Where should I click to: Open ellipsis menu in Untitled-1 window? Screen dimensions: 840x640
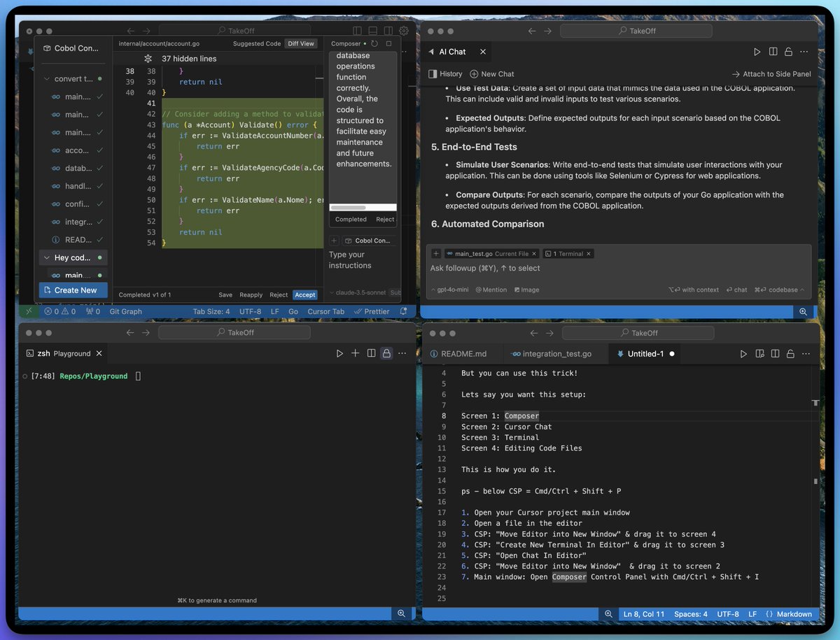806,354
